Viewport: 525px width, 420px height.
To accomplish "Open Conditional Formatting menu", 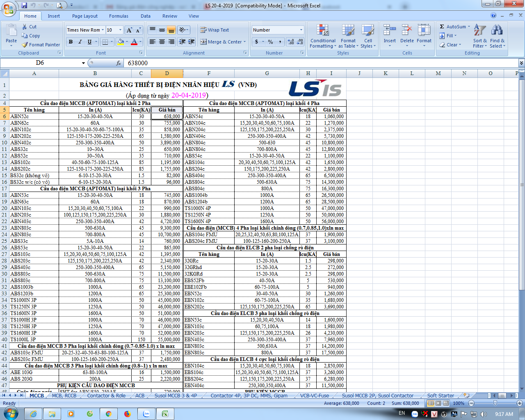I will click(x=323, y=36).
